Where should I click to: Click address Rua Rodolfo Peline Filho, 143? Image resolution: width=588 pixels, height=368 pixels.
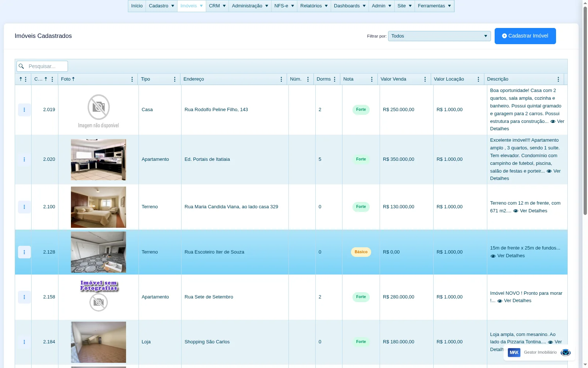point(216,110)
